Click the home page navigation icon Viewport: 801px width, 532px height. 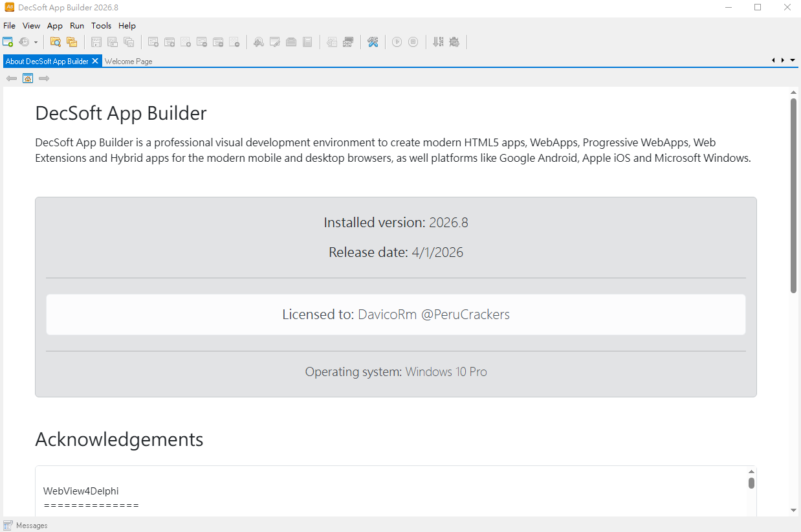pyautogui.click(x=28, y=78)
